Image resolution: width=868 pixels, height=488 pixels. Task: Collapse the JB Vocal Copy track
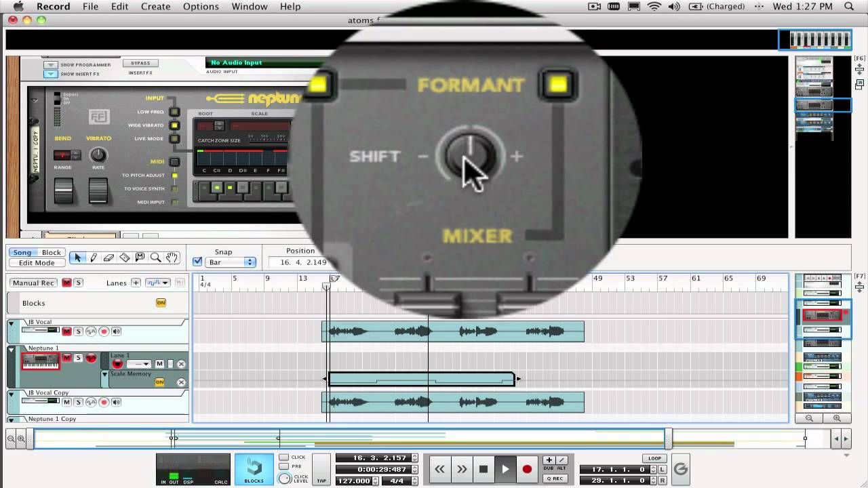tap(12, 394)
